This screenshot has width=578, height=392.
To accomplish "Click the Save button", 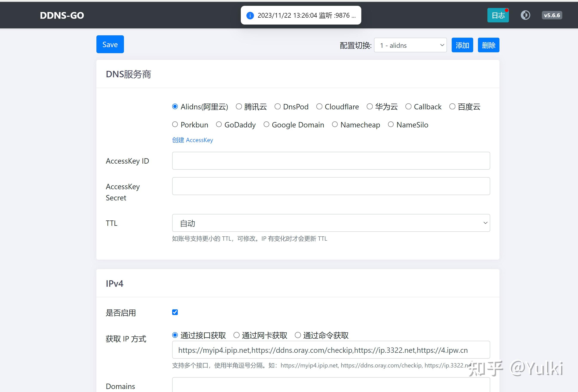I will click(x=110, y=44).
